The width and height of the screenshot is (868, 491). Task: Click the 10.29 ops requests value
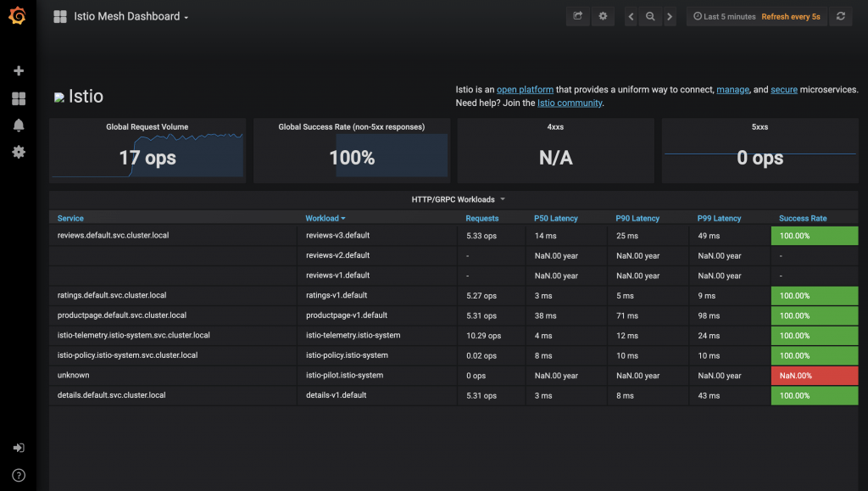483,336
